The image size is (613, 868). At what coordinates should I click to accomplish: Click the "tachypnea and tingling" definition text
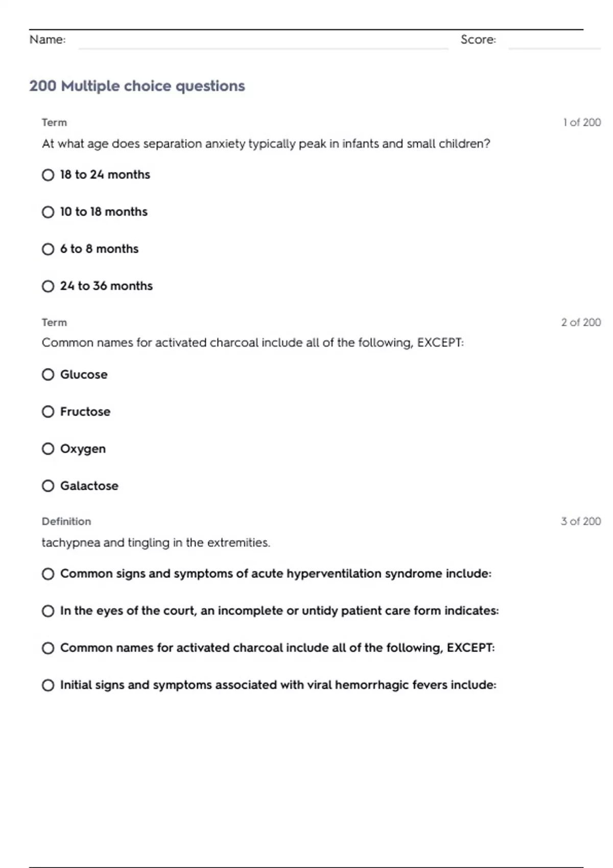[x=156, y=543]
